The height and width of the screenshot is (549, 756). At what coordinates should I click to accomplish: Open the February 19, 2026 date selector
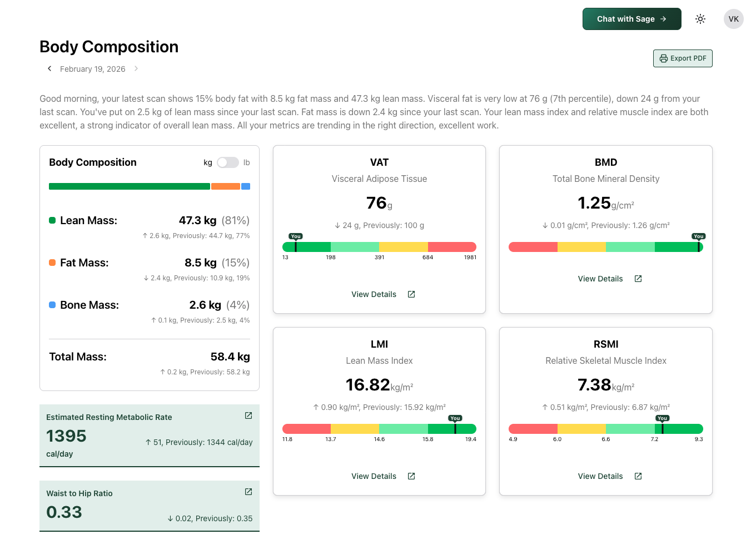(x=93, y=69)
